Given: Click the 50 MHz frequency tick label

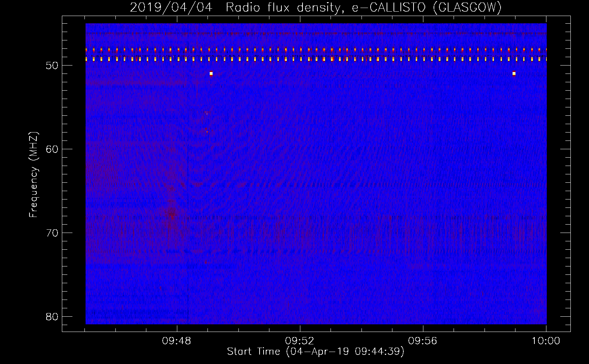Looking at the screenshot, I should 52,66.
